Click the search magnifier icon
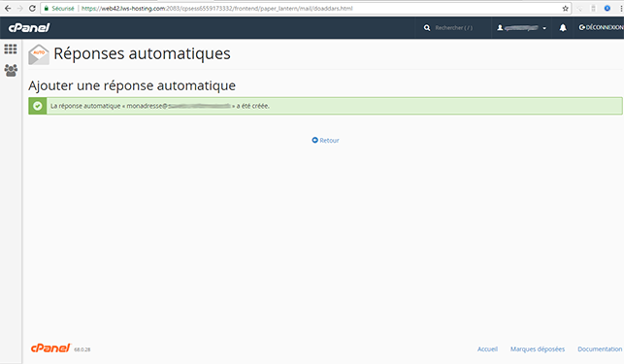624x364 pixels. click(427, 28)
